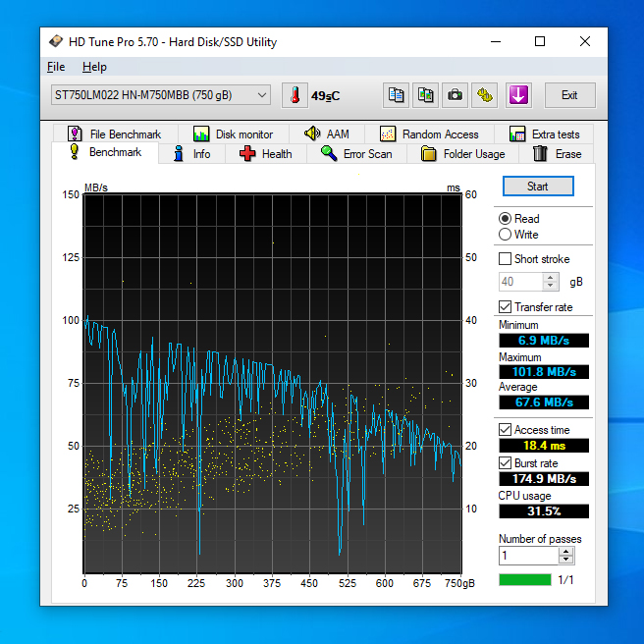Click the 67.6 MB/s average value
The height and width of the screenshot is (644, 644).
[x=544, y=402]
